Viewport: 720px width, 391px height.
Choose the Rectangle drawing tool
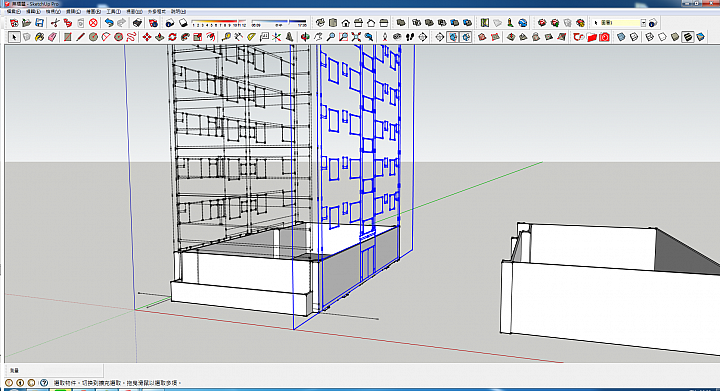tap(68, 37)
